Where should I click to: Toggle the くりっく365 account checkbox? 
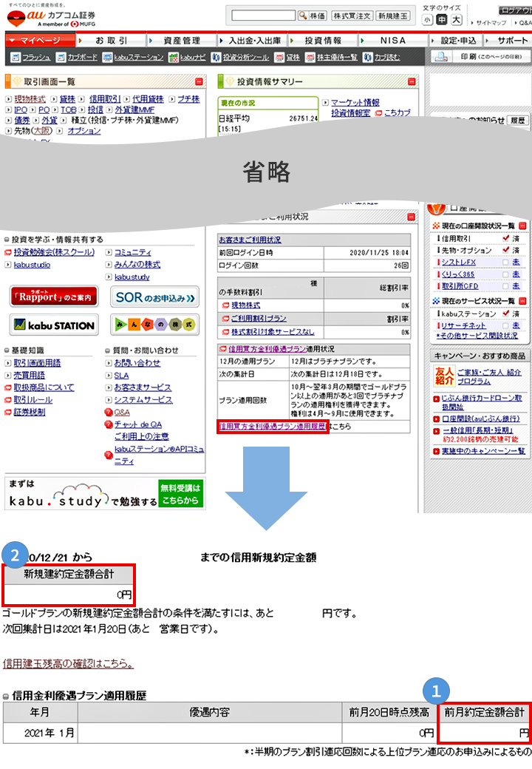click(x=505, y=274)
